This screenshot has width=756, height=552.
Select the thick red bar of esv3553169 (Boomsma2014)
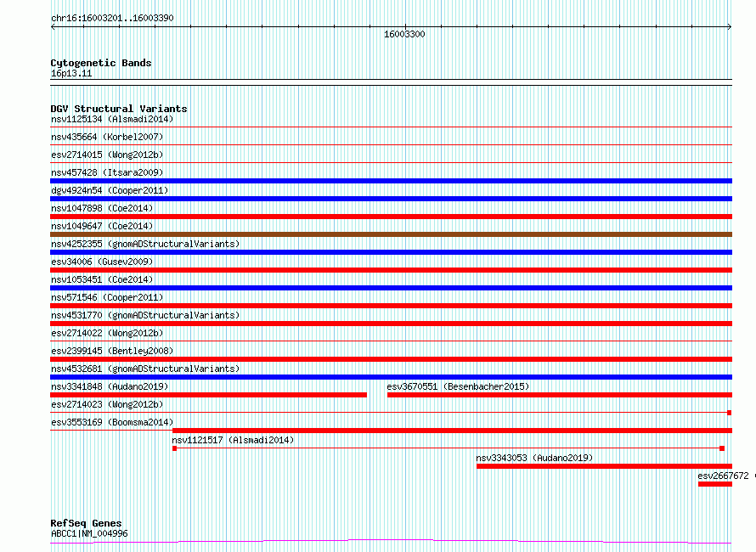452,431
